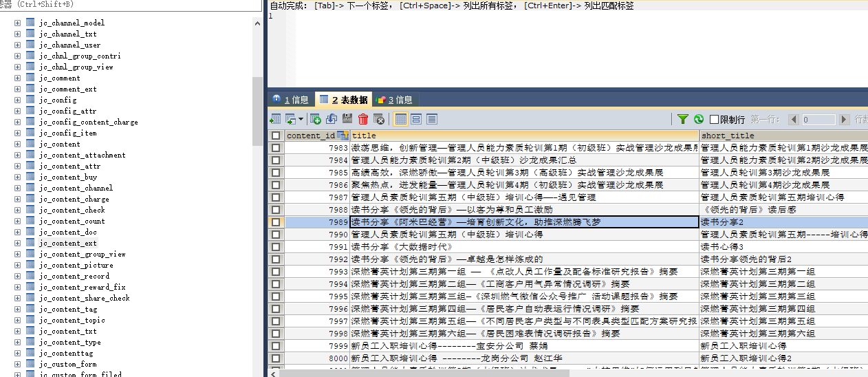Click the insert new row icon

click(316, 119)
